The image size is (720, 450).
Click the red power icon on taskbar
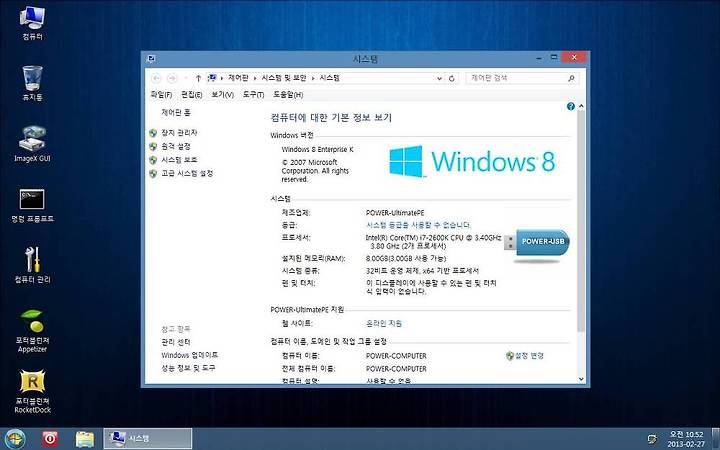tap(50, 439)
